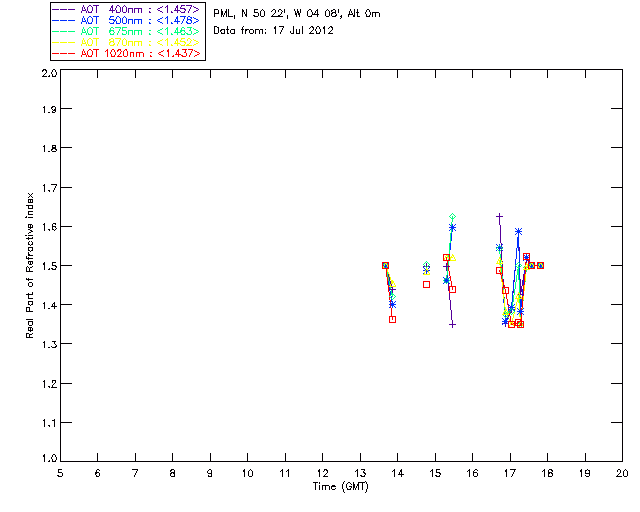The image size is (640, 512).
Task: Click the lowest purple plus marker near 15.5
Action: 453,324
